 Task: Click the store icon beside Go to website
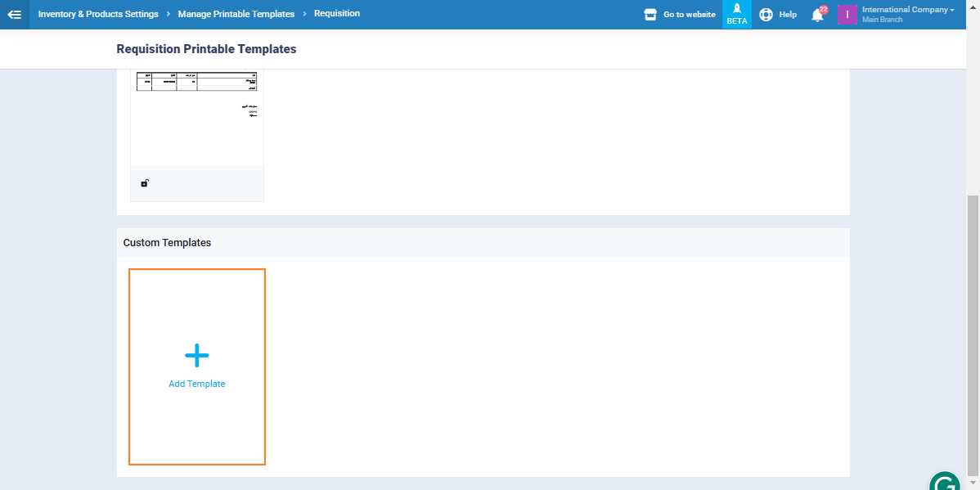click(650, 15)
